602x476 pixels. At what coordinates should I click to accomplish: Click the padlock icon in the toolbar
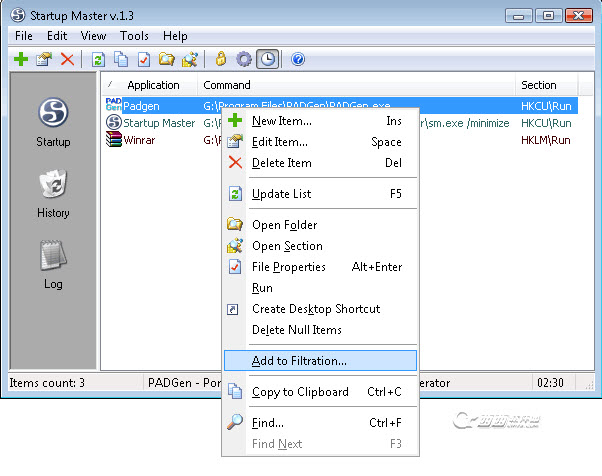point(221,59)
